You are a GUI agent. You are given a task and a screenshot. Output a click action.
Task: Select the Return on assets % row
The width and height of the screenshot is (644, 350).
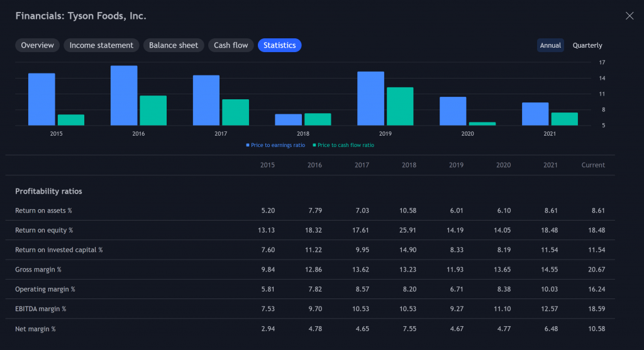click(x=310, y=211)
